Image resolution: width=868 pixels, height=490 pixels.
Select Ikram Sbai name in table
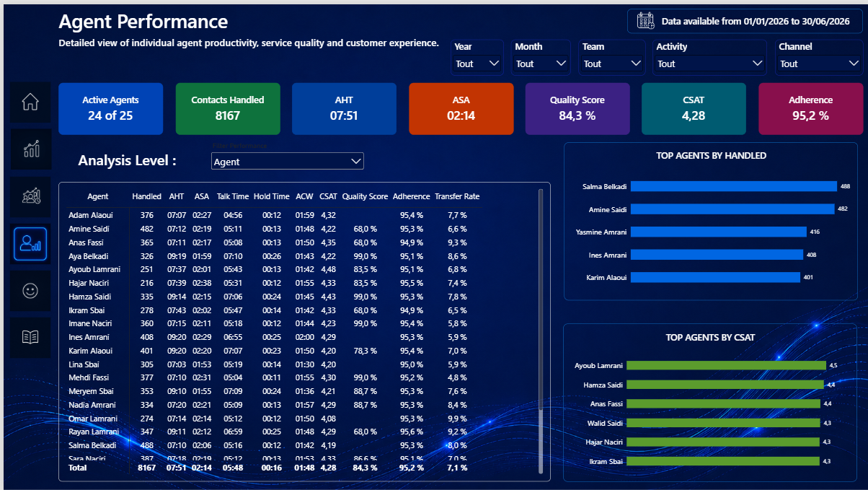[x=87, y=310]
